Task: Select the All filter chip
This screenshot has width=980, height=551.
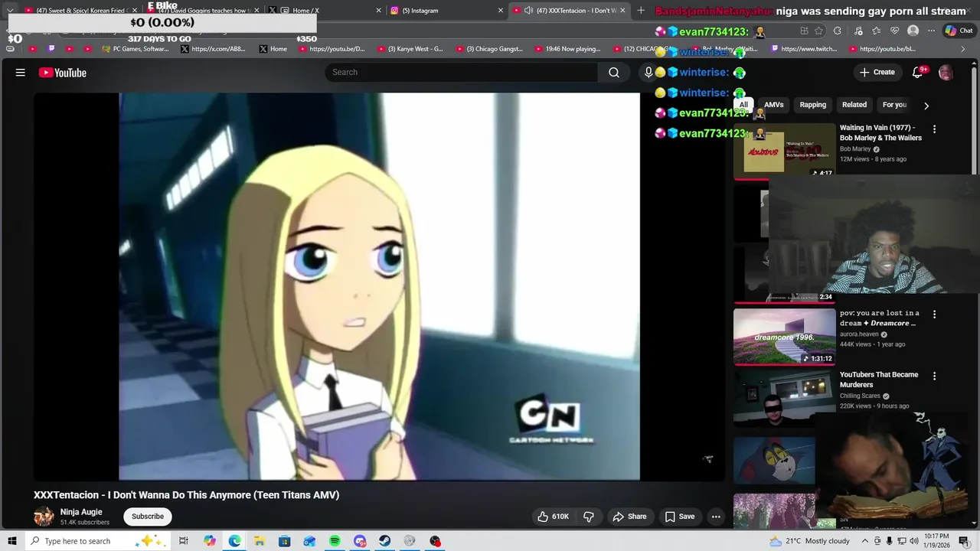Action: (743, 105)
